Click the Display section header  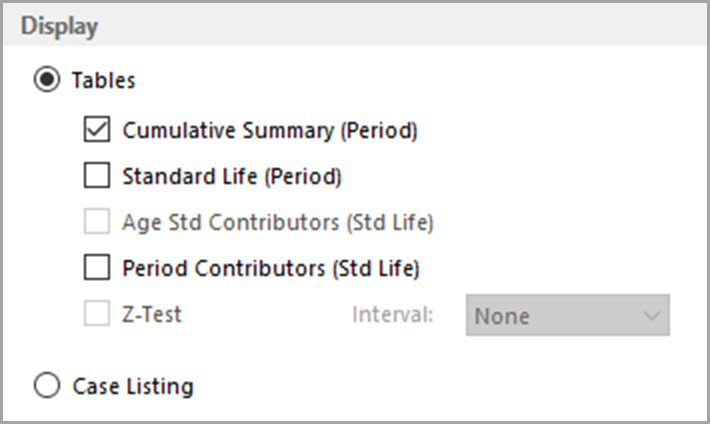pyautogui.click(x=60, y=27)
